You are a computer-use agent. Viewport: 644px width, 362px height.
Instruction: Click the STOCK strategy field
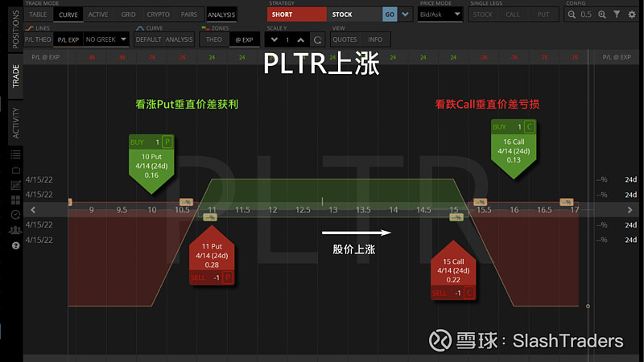point(354,14)
